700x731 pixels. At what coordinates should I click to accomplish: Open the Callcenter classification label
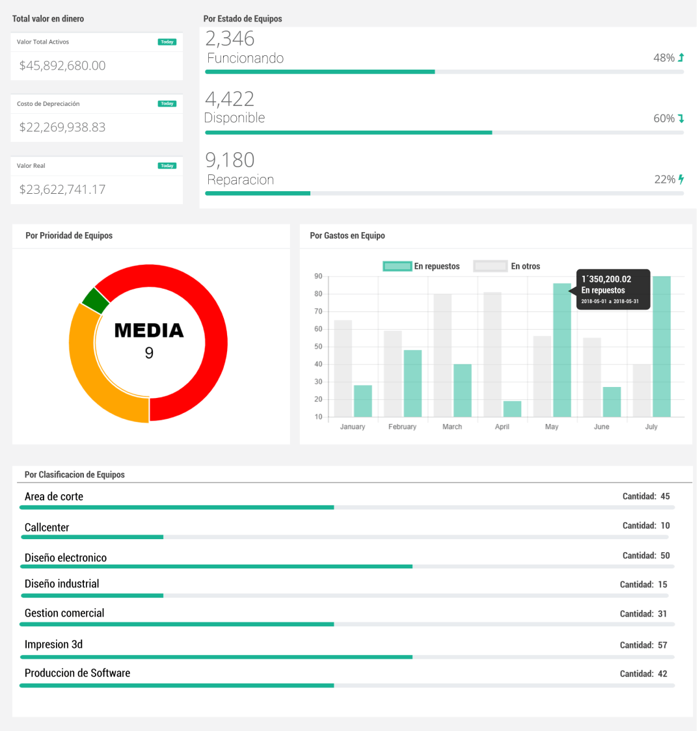coord(47,527)
